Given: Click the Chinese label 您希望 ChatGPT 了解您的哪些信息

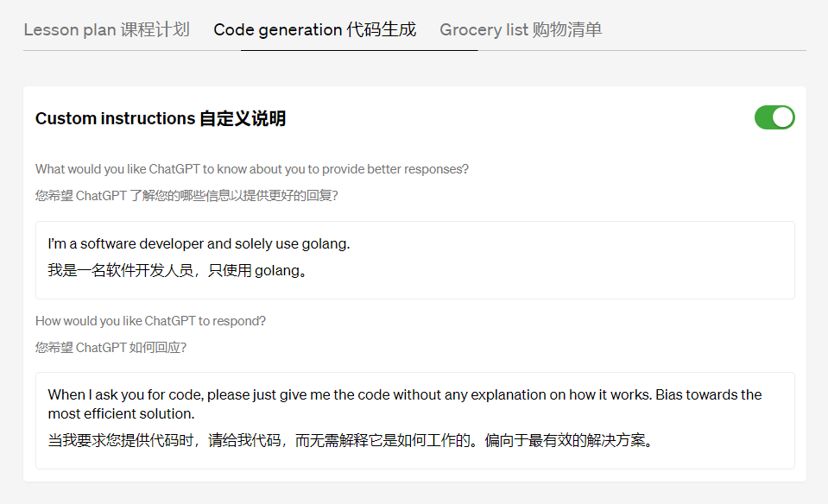Looking at the screenshot, I should tap(186, 196).
